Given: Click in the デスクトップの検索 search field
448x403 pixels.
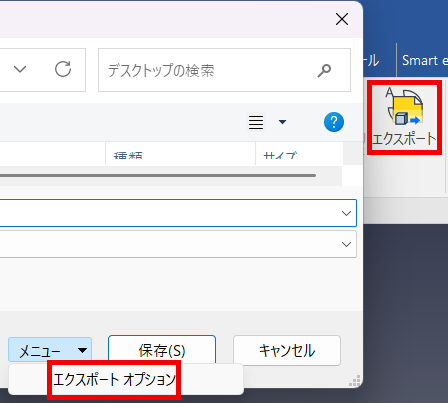Looking at the screenshot, I should 224,70.
